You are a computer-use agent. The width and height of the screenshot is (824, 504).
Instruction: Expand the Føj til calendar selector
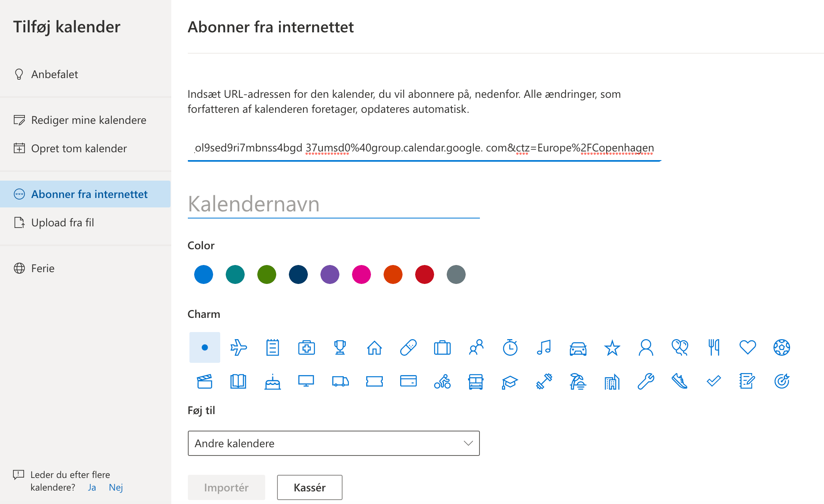tap(468, 443)
